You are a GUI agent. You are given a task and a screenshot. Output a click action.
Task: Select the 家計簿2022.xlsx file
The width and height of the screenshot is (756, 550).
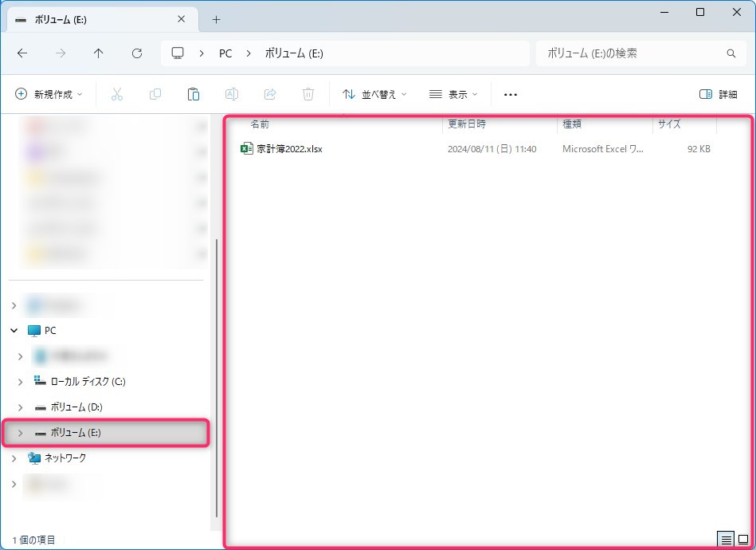289,149
